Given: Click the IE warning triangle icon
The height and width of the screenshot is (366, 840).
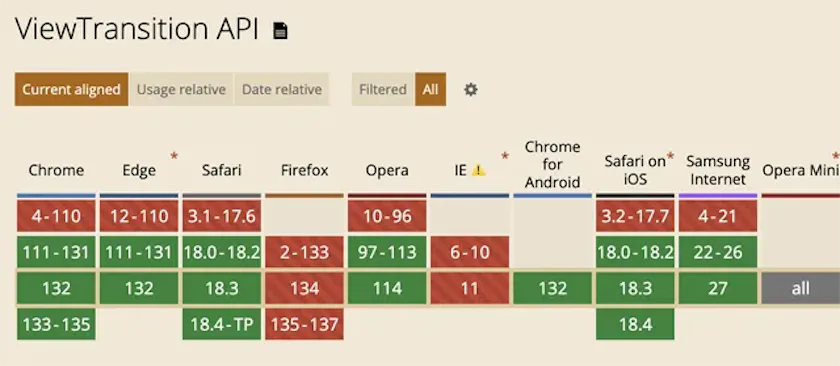Looking at the screenshot, I should (478, 170).
